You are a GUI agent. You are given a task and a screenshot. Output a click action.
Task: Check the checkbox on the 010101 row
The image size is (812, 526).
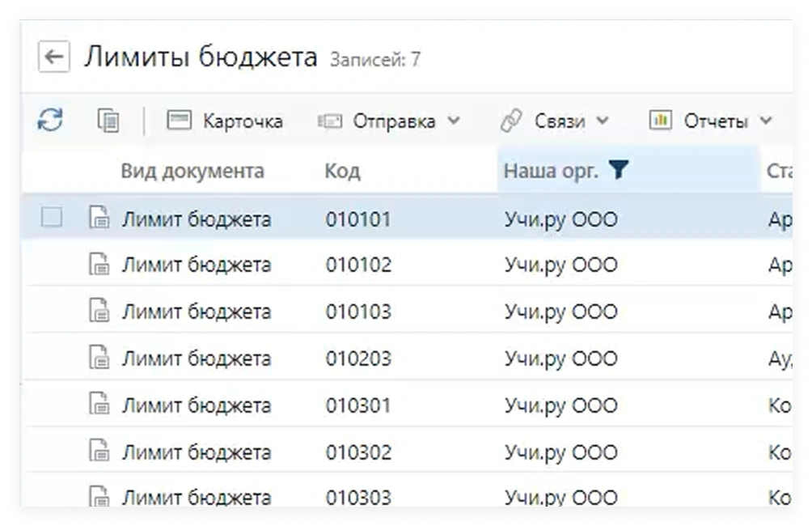click(51, 217)
